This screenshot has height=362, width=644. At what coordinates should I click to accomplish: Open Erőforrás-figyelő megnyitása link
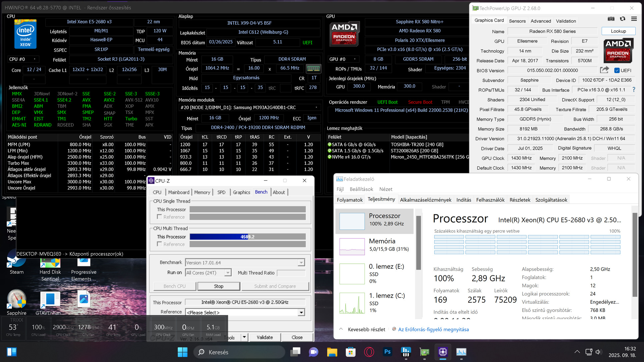pos(433,329)
